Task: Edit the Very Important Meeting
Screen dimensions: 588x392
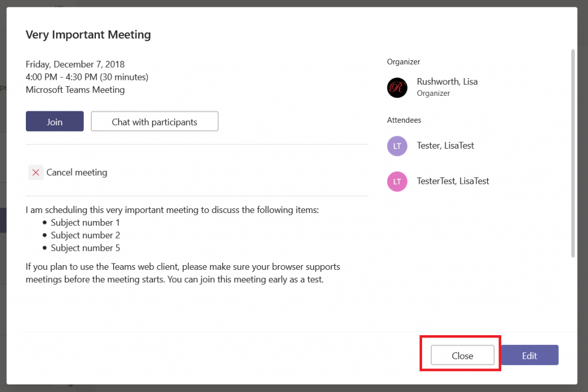Action: coord(529,355)
